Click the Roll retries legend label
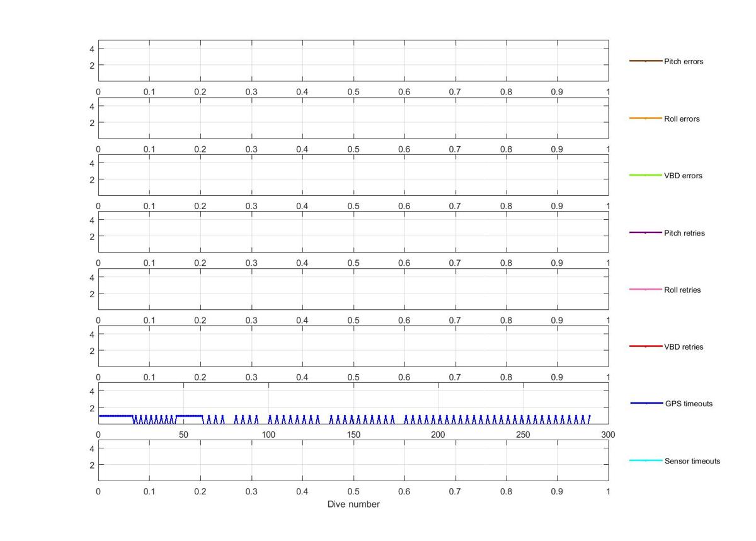The width and height of the screenshot is (756, 541). tap(682, 290)
